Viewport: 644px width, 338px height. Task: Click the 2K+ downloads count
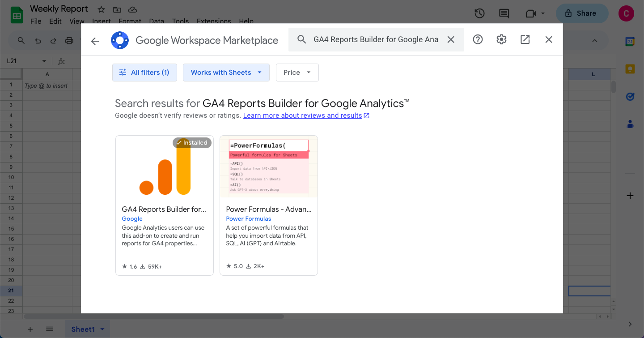(x=255, y=266)
